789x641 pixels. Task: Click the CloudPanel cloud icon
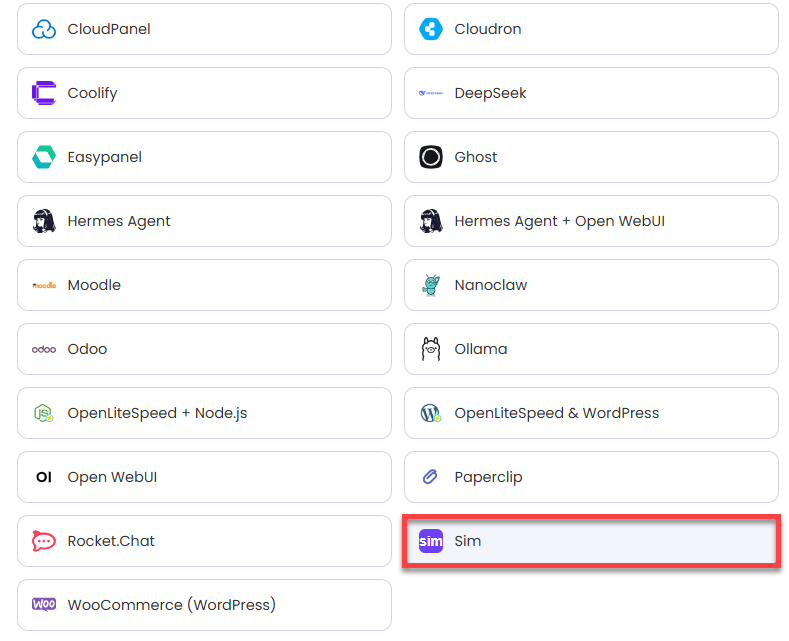point(44,29)
